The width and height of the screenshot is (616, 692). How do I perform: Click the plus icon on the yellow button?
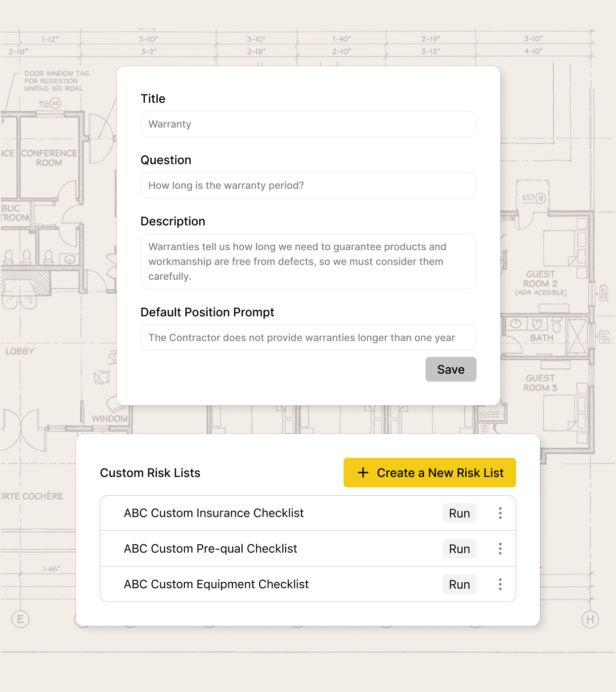click(x=363, y=473)
